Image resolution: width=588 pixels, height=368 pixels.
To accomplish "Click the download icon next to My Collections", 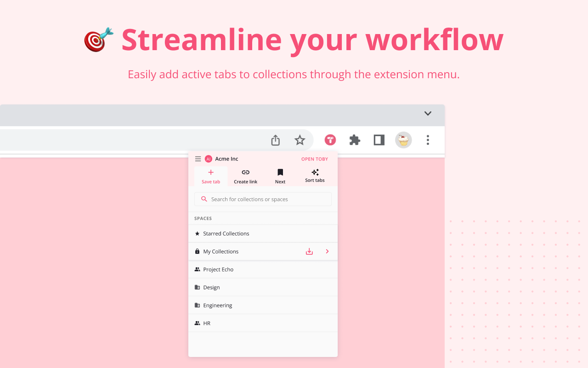I will click(309, 251).
